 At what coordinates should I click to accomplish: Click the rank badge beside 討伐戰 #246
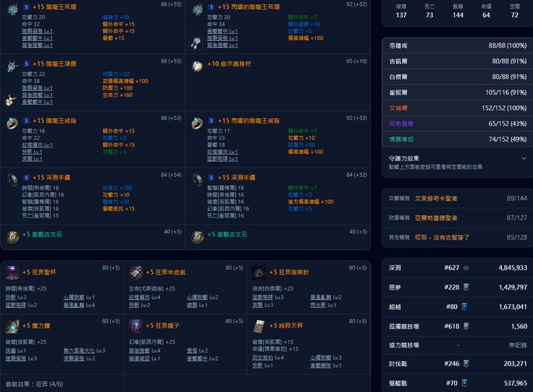tap(466, 364)
